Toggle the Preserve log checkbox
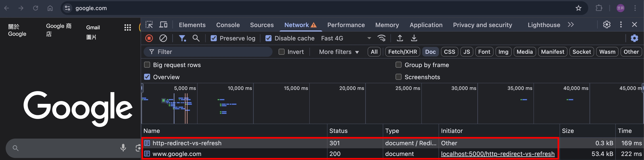The height and width of the screenshot is (160, 644). 214,38
